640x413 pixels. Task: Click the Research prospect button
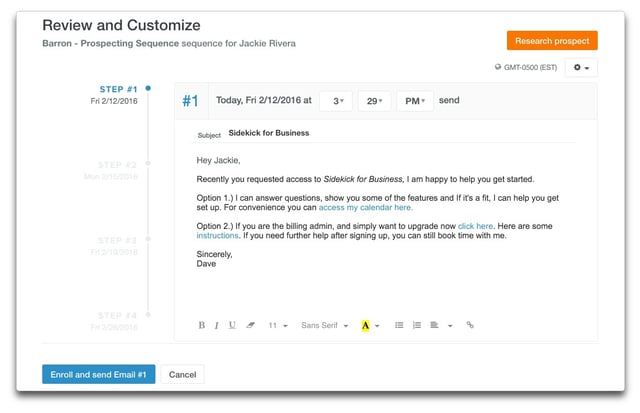pos(552,41)
